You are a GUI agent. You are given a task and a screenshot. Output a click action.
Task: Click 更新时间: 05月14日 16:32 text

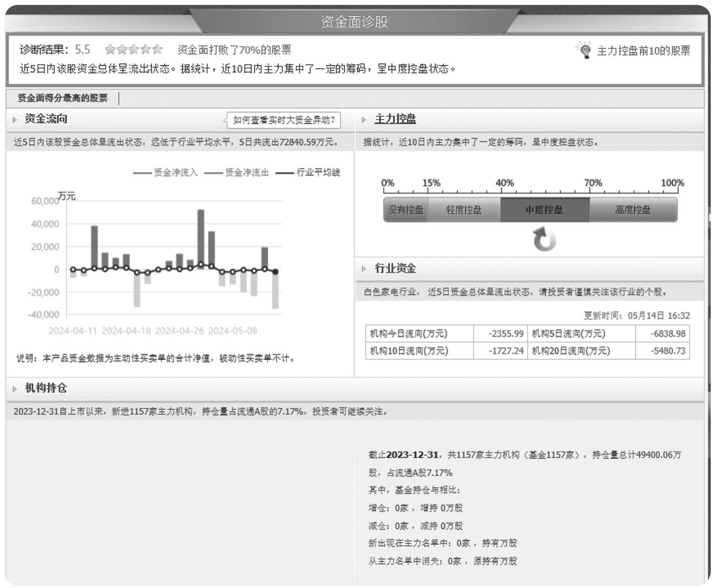(636, 316)
